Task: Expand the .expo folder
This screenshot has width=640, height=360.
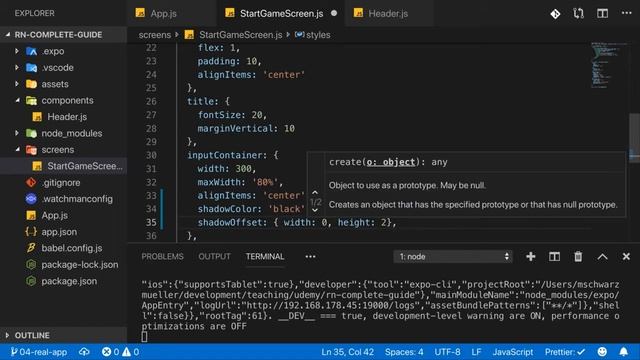Action: [17, 51]
